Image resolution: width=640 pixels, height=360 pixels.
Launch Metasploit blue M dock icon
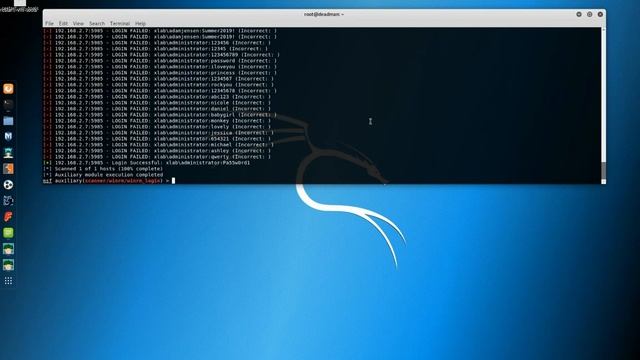pyautogui.click(x=8, y=136)
